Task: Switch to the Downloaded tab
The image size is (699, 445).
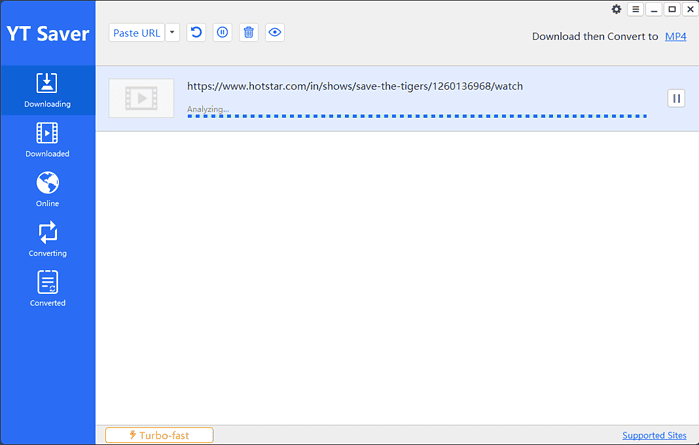Action: (x=47, y=140)
